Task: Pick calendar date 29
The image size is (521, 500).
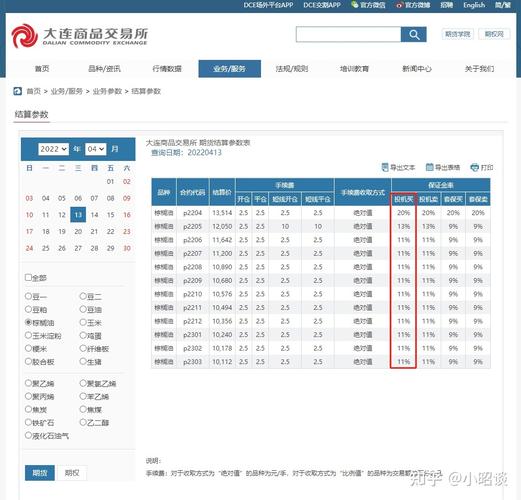Action: [110, 248]
